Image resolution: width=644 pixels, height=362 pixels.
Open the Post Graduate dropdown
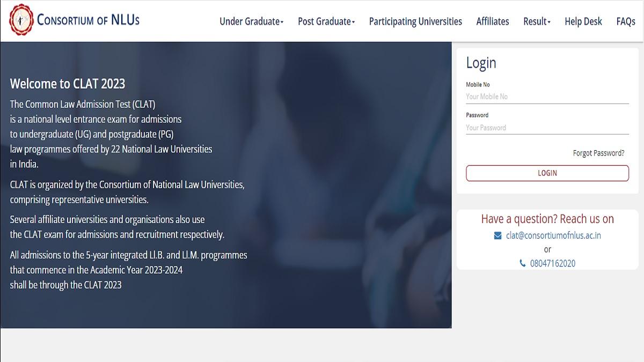pyautogui.click(x=326, y=21)
